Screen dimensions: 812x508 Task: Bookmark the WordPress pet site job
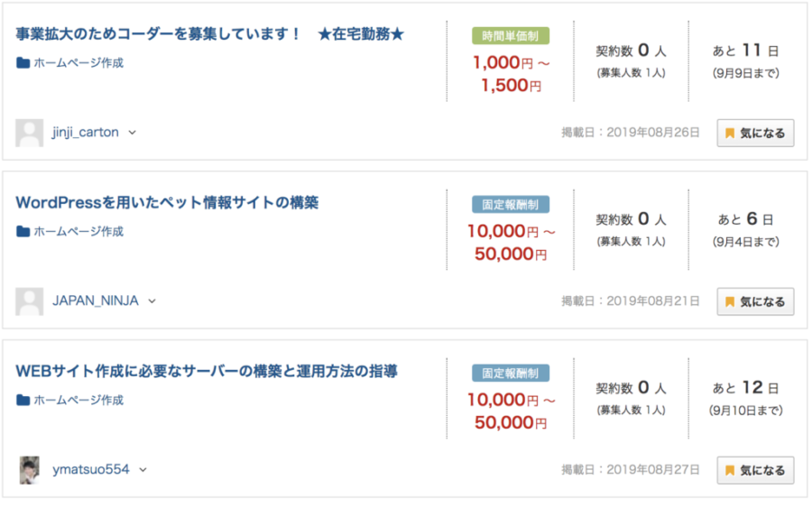[x=755, y=301]
